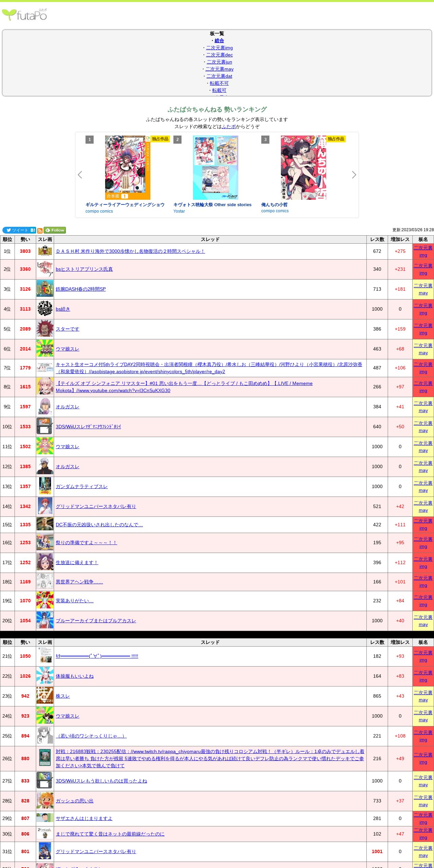Select 二次元裏dat in the board list
This screenshot has width=434, height=868.
point(219,76)
